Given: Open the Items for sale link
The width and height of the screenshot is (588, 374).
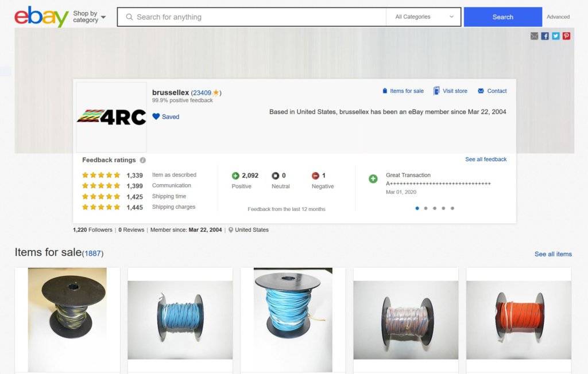Looking at the screenshot, I should [x=403, y=91].
